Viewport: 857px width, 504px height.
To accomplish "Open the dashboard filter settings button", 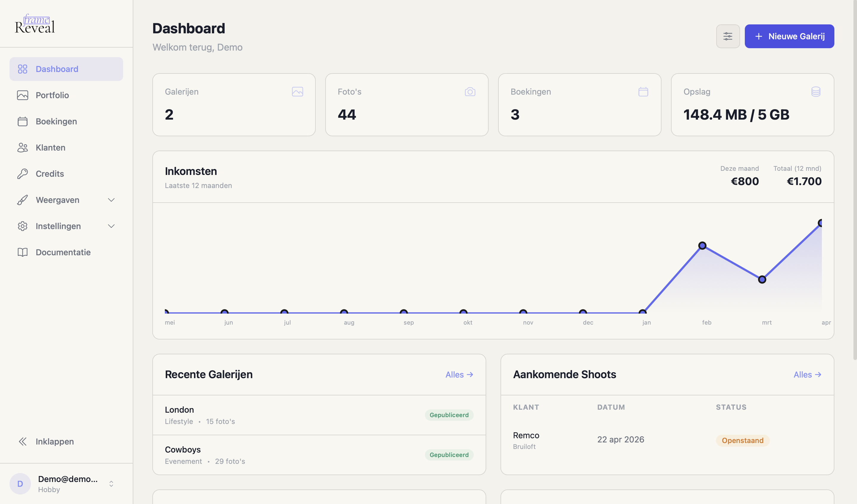I will click(x=728, y=36).
